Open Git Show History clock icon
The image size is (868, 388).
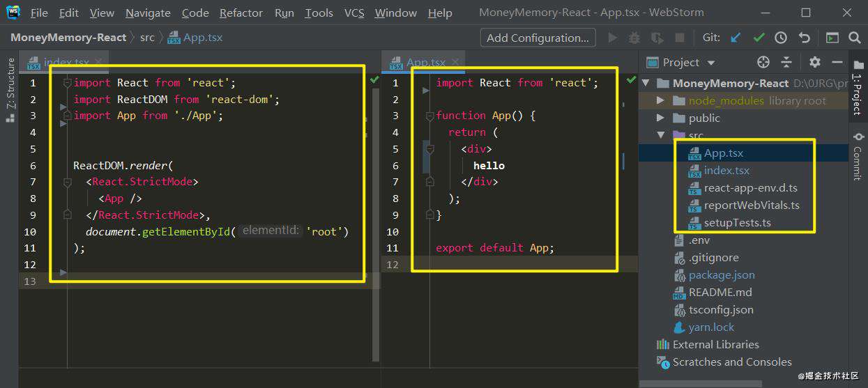[x=781, y=38]
